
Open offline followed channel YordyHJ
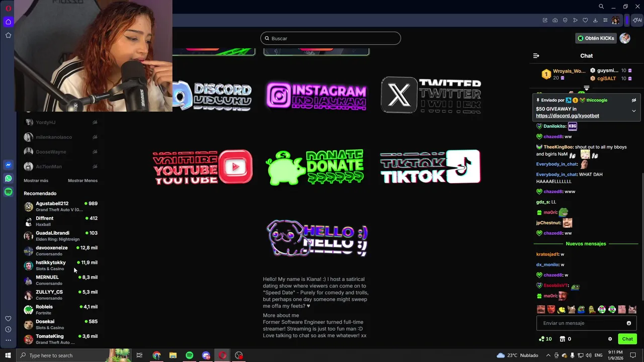coord(61,122)
